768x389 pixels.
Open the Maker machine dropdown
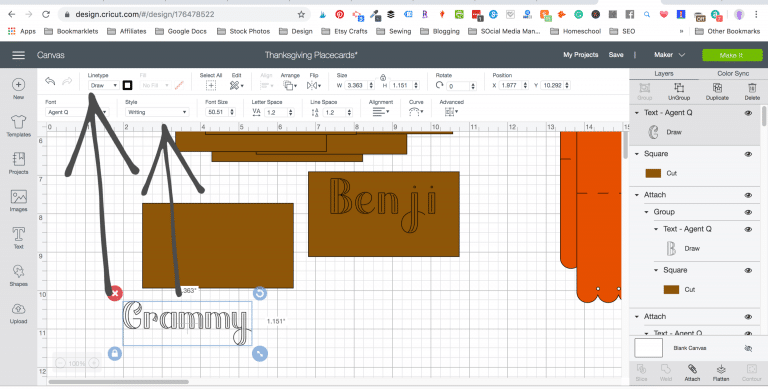point(669,55)
